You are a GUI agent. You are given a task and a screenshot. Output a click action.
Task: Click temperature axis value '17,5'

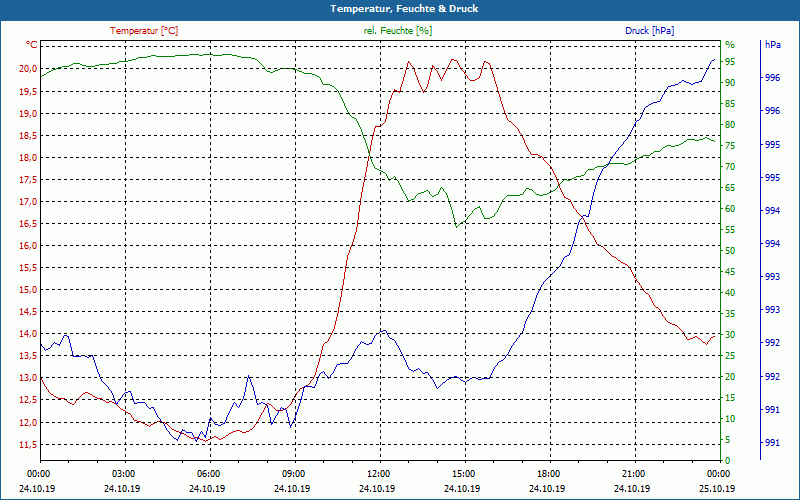(28, 180)
